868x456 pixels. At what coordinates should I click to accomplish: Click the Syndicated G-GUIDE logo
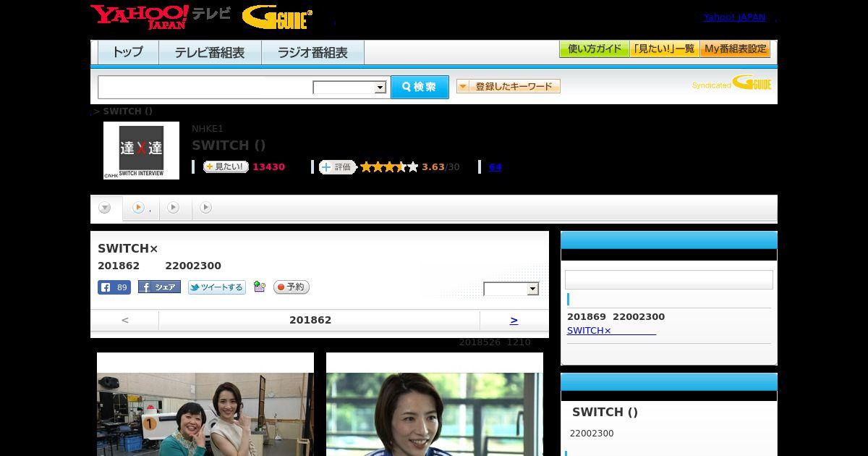(x=731, y=83)
